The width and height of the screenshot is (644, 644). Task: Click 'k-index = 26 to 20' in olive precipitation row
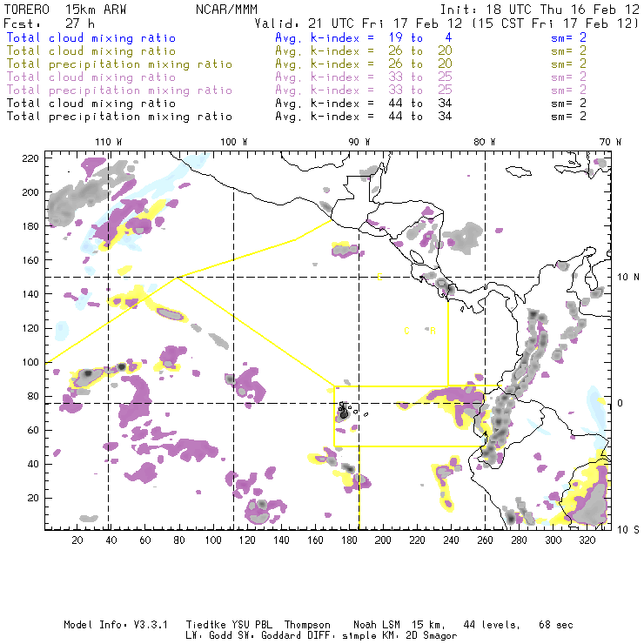pos(381,64)
